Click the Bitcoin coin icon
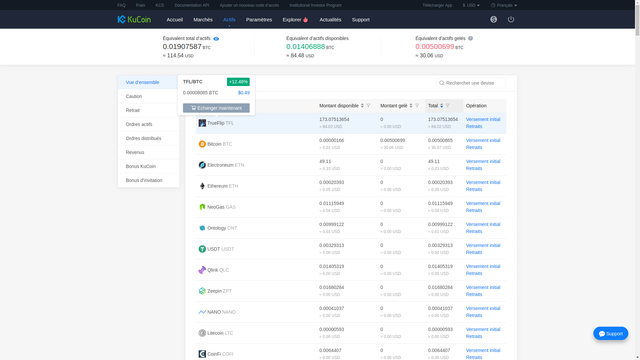640x360 pixels. pyautogui.click(x=202, y=144)
